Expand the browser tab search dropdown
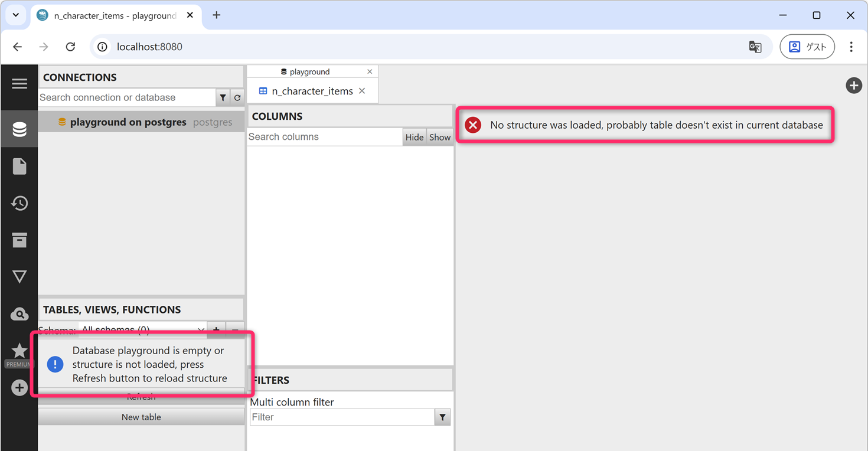The image size is (868, 451). tap(16, 15)
